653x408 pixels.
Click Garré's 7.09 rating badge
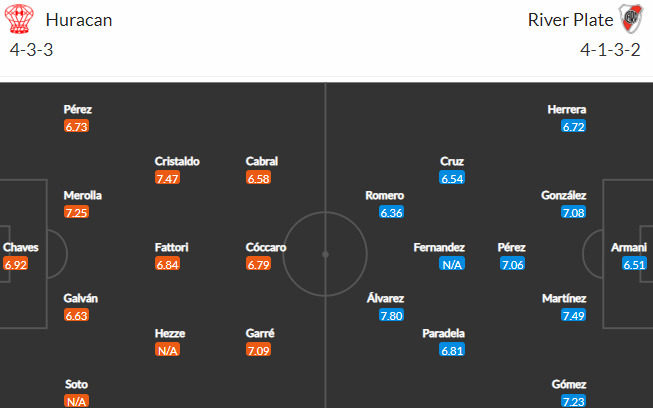click(x=259, y=350)
